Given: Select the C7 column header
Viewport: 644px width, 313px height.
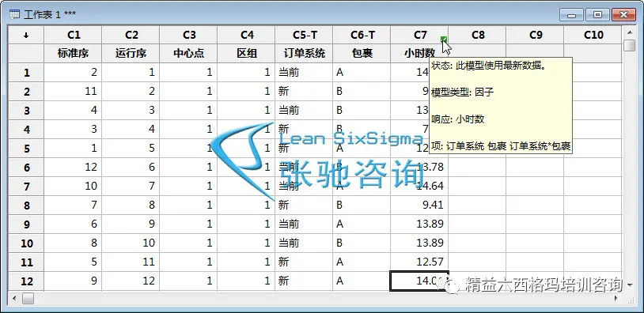Looking at the screenshot, I should pyautogui.click(x=420, y=36).
